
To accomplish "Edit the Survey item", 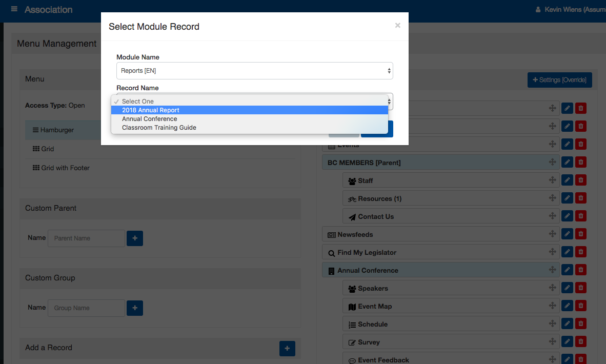I will click(x=567, y=342).
